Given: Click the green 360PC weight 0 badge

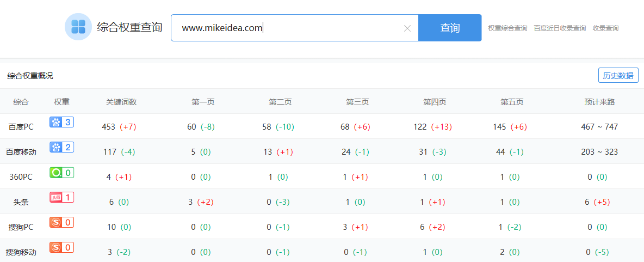Looking at the screenshot, I should tap(61, 173).
